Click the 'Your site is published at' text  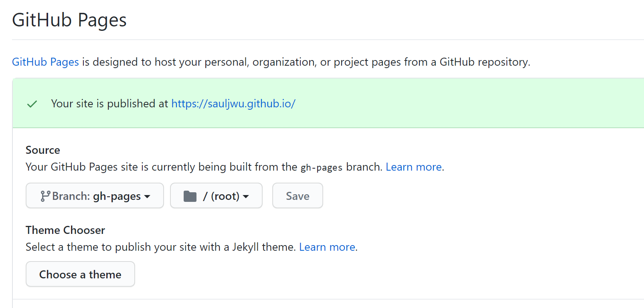click(x=109, y=104)
